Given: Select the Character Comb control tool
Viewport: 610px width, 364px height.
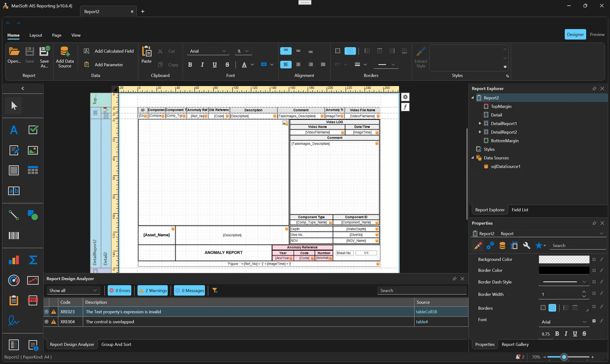Looking at the screenshot, I should tap(14, 191).
